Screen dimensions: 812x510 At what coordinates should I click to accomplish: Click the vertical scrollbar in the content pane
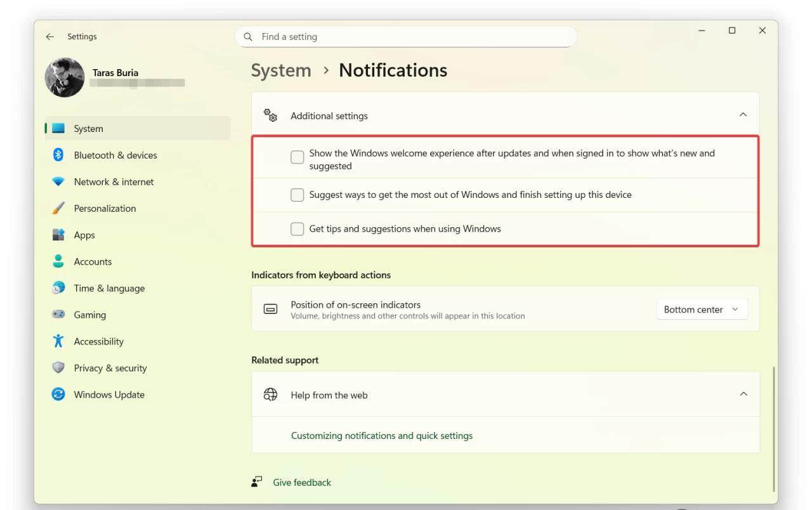(775, 429)
